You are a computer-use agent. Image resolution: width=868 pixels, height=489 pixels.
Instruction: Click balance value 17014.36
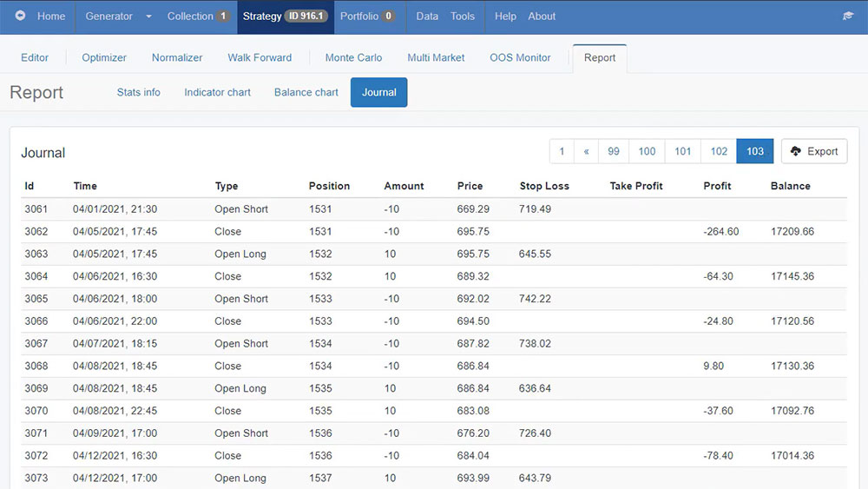[x=792, y=456]
